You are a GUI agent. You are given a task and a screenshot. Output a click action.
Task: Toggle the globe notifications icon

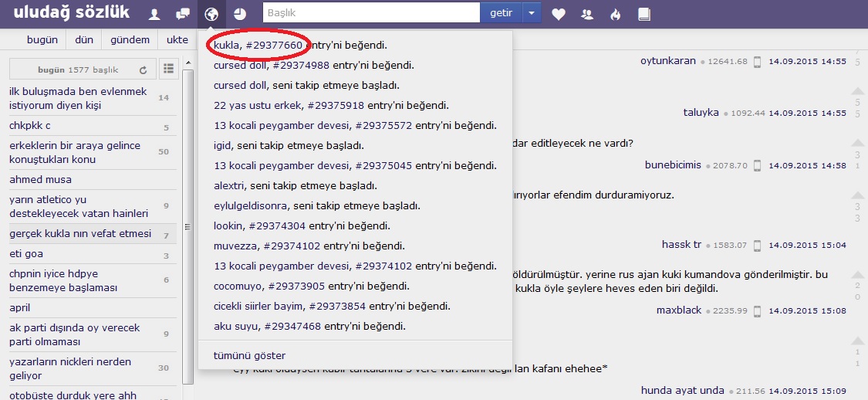(x=211, y=15)
